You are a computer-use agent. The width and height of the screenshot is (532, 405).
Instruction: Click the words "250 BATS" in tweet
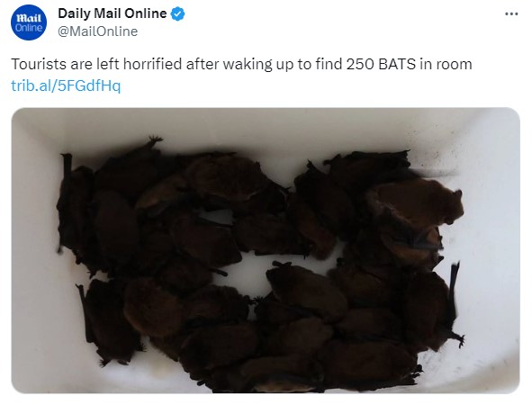[x=381, y=64]
